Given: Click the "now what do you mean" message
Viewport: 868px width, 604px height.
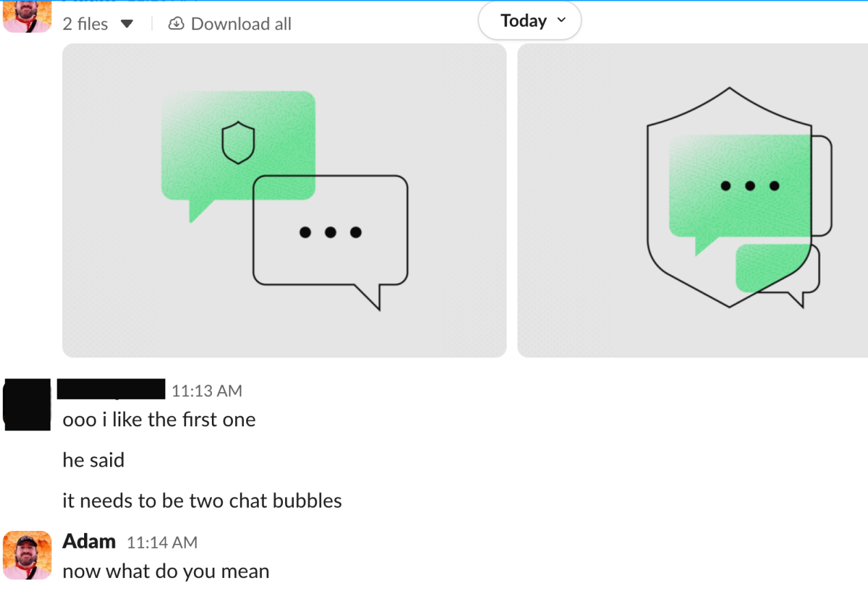Looking at the screenshot, I should (165, 571).
